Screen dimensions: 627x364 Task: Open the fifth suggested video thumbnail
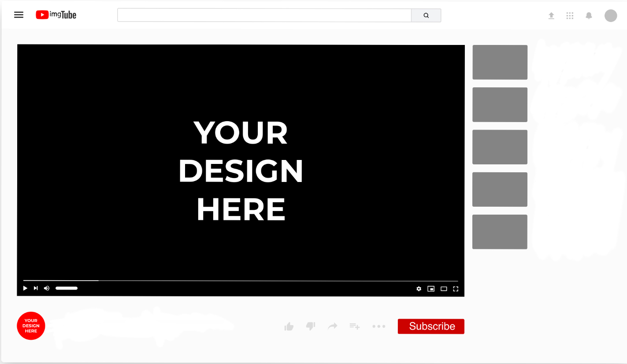click(x=500, y=232)
